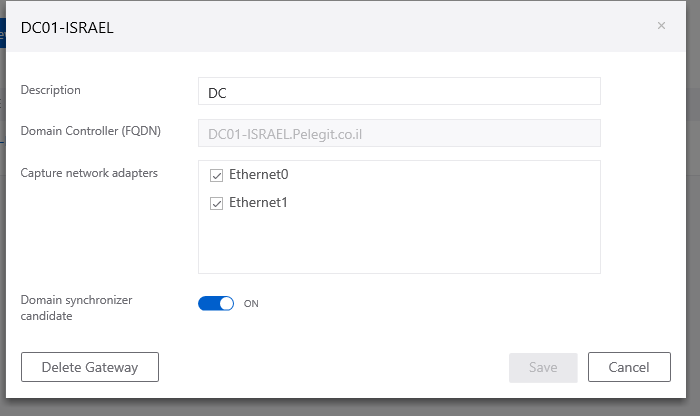This screenshot has width=700, height=416.
Task: Close the DC01-ISRAEL dialog with the X
Action: [x=661, y=26]
